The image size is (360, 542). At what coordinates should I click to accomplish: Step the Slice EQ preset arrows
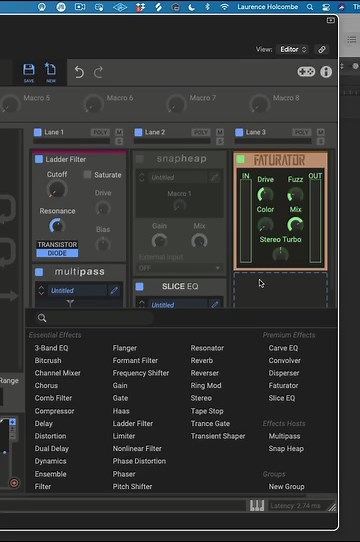[x=142, y=305]
